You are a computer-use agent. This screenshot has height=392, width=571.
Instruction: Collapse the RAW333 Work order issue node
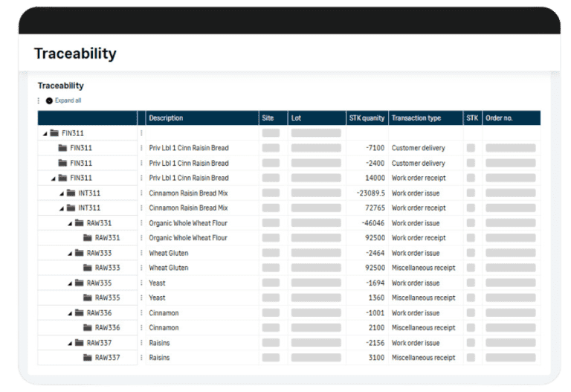point(71,253)
